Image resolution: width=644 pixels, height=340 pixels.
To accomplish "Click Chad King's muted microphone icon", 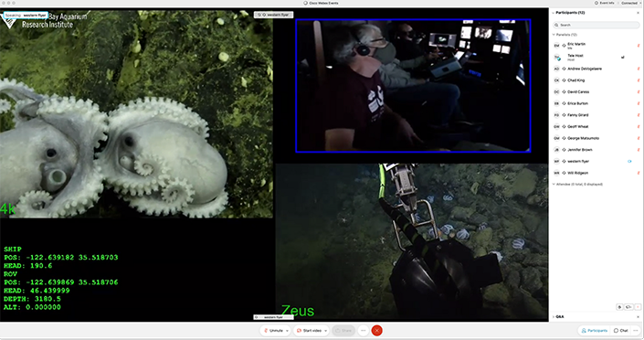I will click(x=639, y=80).
